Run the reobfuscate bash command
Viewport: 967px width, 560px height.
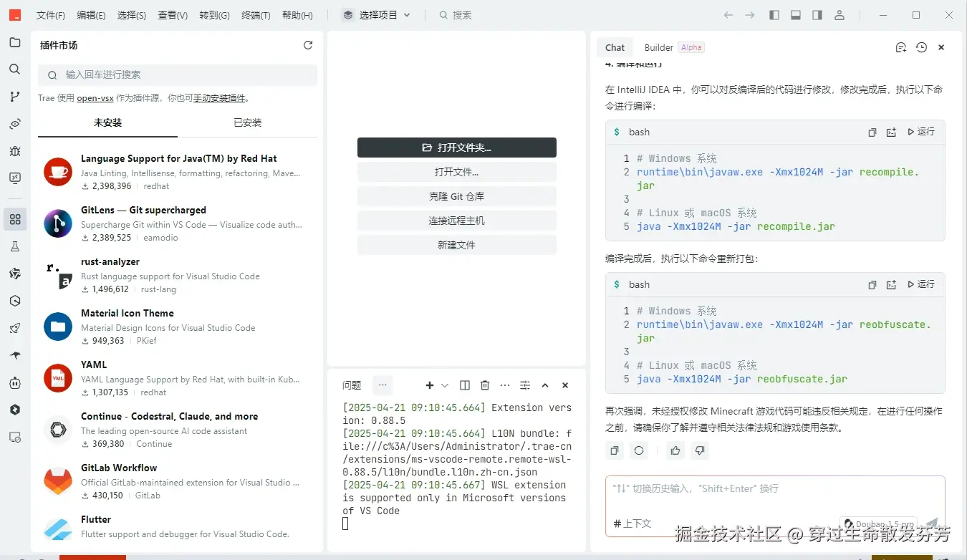tap(921, 284)
